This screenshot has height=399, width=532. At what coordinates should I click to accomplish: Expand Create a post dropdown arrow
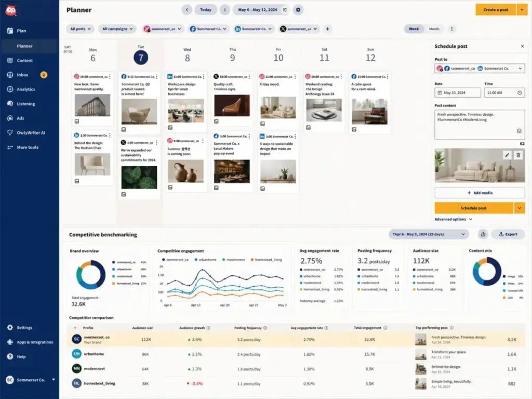(522, 10)
